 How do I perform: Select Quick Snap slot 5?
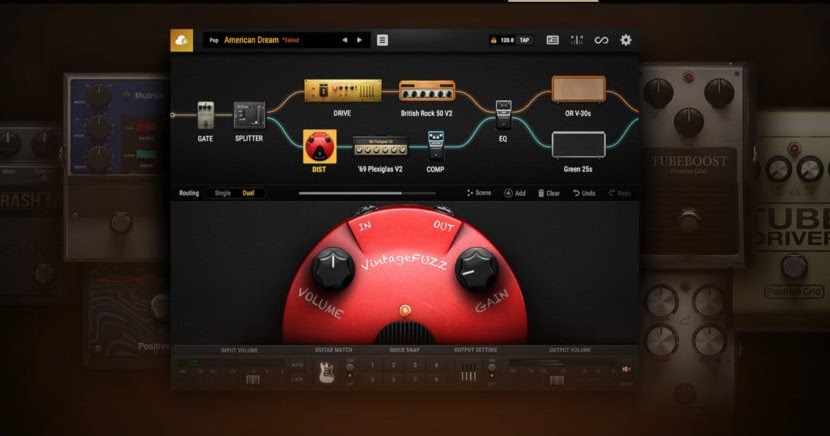[x=372, y=379]
